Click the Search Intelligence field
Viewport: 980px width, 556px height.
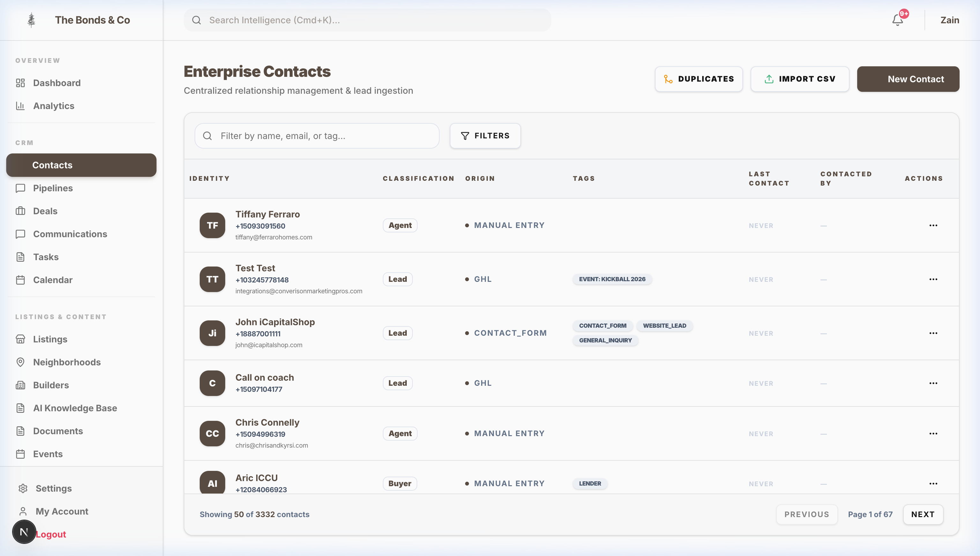pyautogui.click(x=367, y=20)
